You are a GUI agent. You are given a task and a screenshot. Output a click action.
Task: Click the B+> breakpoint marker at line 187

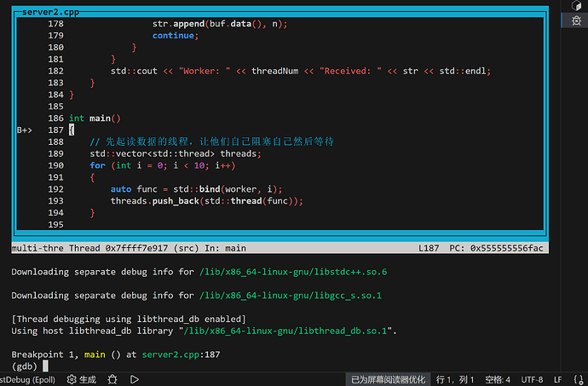[x=25, y=130]
